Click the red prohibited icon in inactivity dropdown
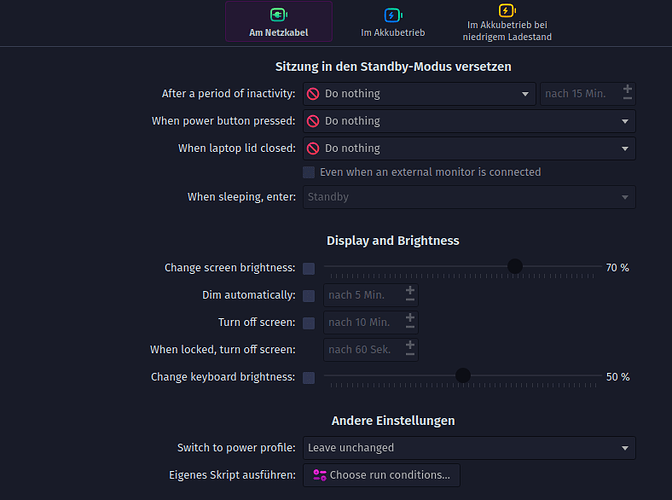This screenshot has height=500, width=672. [x=313, y=94]
